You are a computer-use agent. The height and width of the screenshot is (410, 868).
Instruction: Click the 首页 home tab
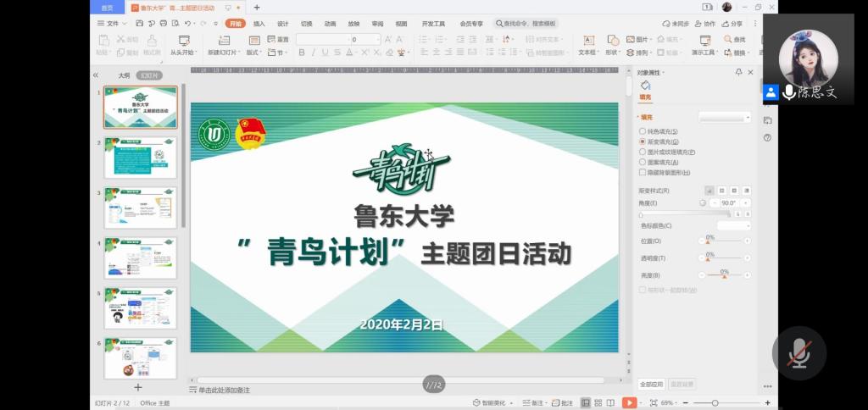[x=107, y=8]
